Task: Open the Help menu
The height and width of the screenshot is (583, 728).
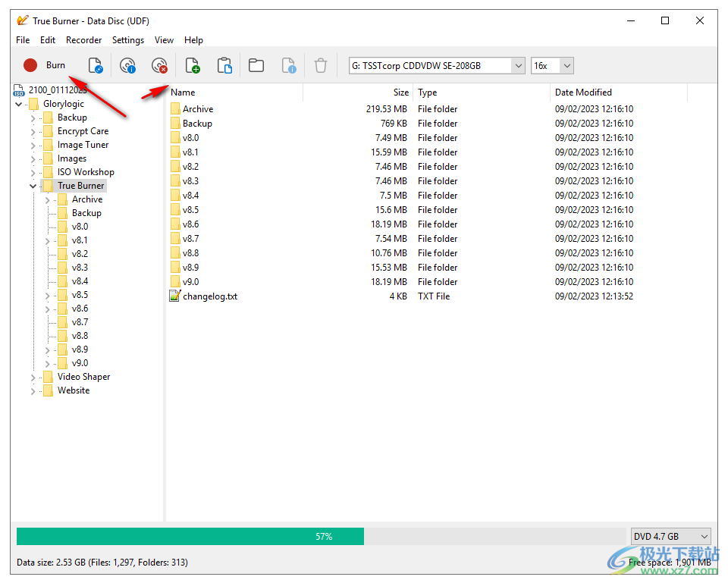Action: [x=193, y=40]
